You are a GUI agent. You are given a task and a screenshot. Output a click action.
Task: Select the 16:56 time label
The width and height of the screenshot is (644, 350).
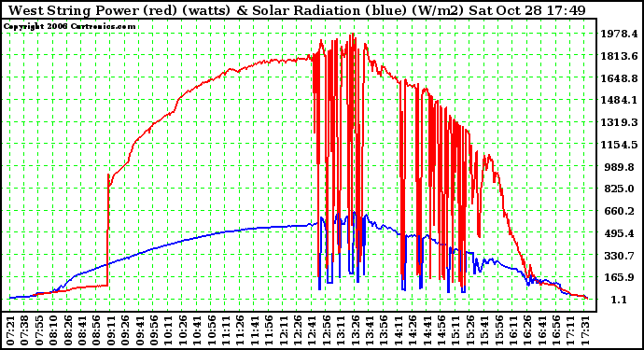coord(557,330)
